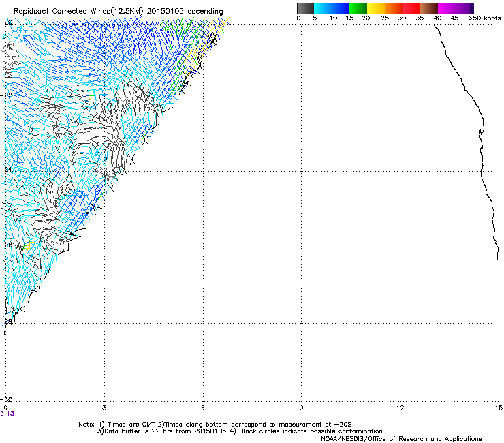This screenshot has height=443, width=504.
Task: Click the -20 latitude axis label
Action: click(x=6, y=22)
